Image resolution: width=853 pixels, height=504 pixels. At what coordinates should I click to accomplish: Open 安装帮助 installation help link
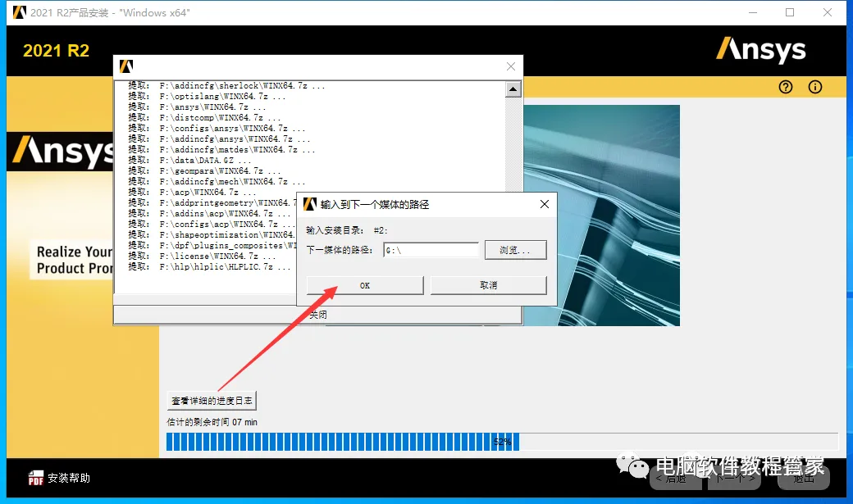pyautogui.click(x=69, y=478)
